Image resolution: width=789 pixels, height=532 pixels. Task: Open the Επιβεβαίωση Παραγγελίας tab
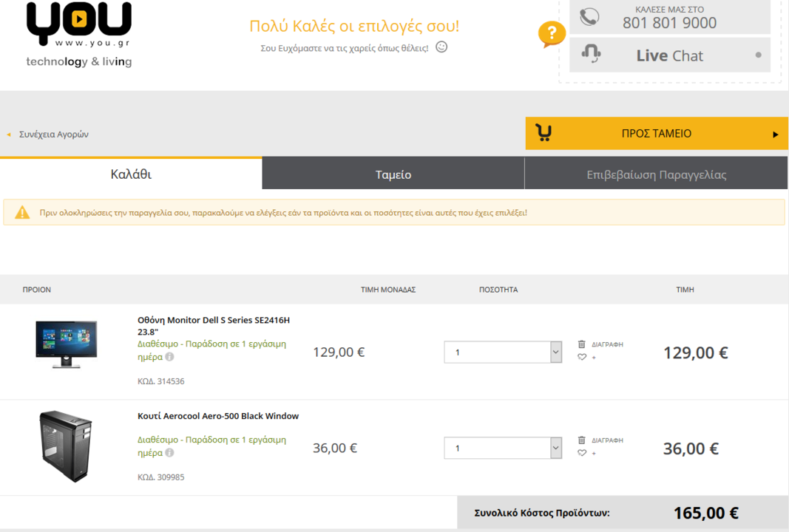coord(656,174)
